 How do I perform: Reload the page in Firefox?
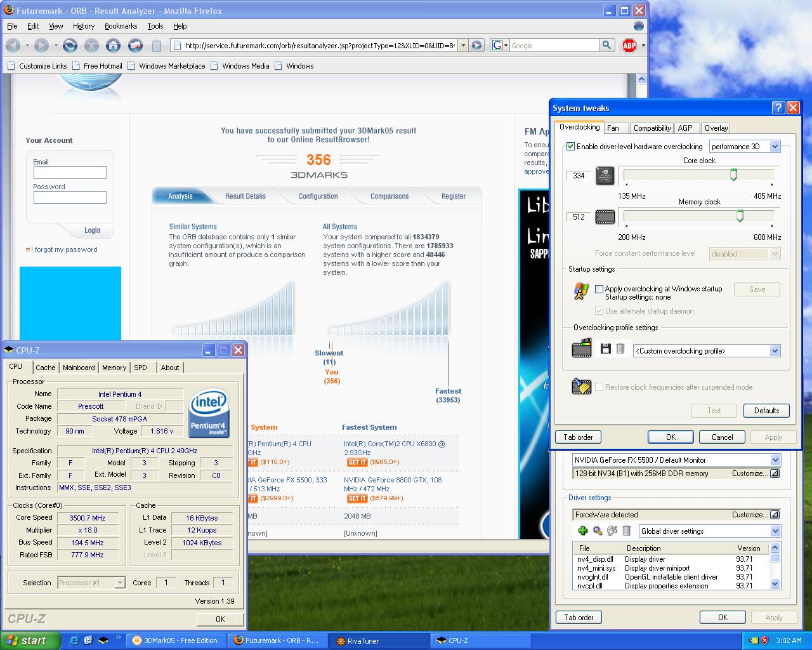70,45
